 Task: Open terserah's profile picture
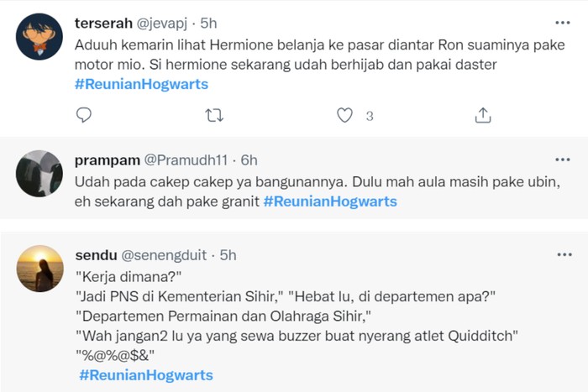point(39,36)
